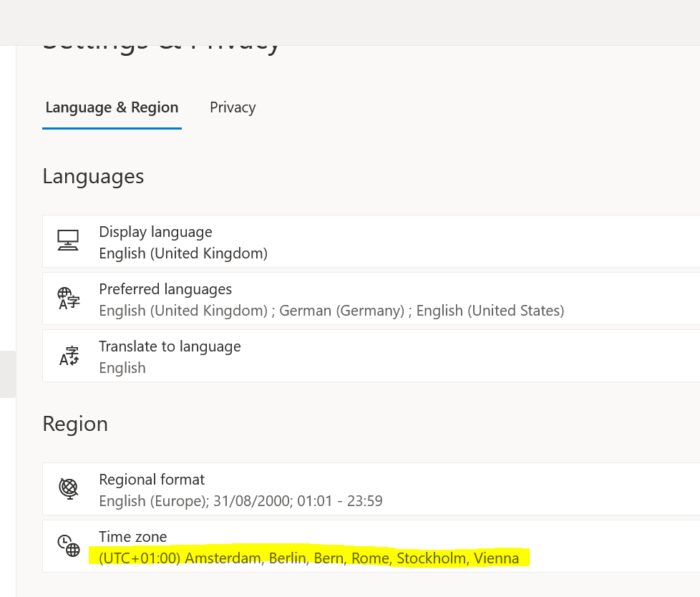Image resolution: width=700 pixels, height=597 pixels.
Task: Click the Time zone clock globe icon
Action: (x=69, y=545)
